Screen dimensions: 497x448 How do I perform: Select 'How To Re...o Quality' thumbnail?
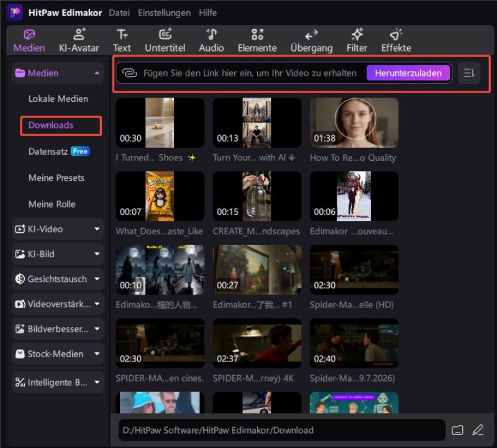pyautogui.click(x=353, y=122)
